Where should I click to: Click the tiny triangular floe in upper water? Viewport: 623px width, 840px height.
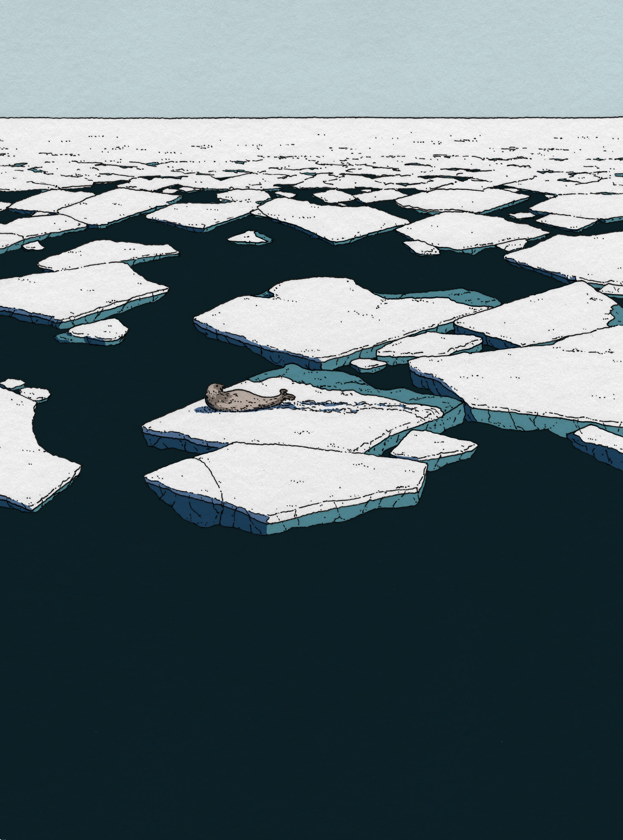(249, 237)
